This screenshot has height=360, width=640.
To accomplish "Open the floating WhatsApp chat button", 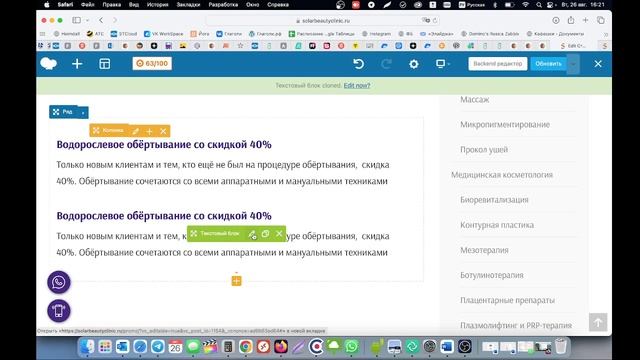I will [x=59, y=282].
